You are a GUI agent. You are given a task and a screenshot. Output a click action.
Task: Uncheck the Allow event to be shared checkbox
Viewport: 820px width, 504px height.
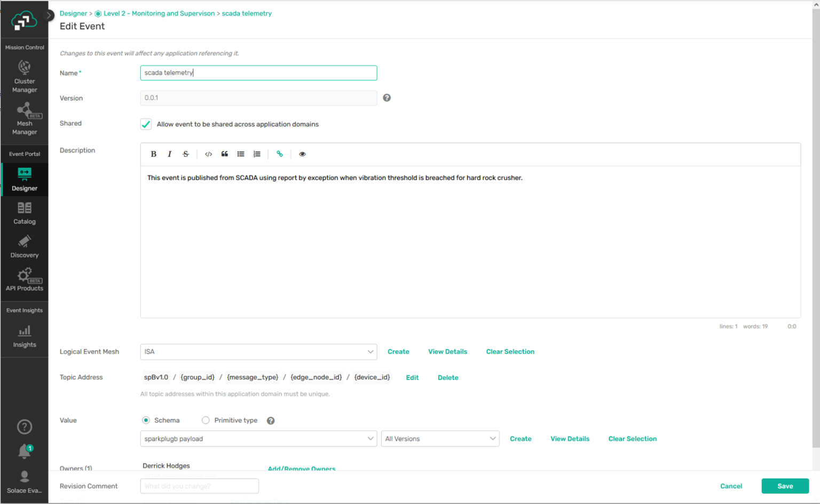[146, 124]
